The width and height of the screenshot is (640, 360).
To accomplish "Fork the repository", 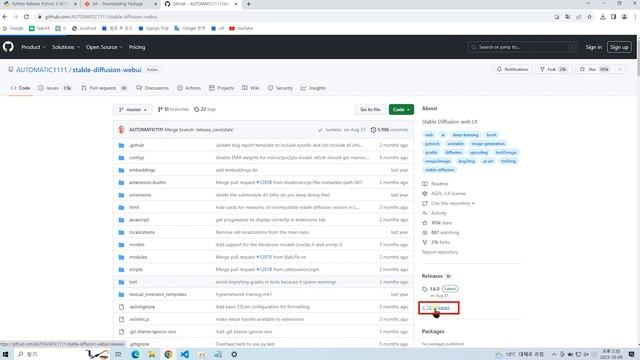I will click(x=553, y=69).
